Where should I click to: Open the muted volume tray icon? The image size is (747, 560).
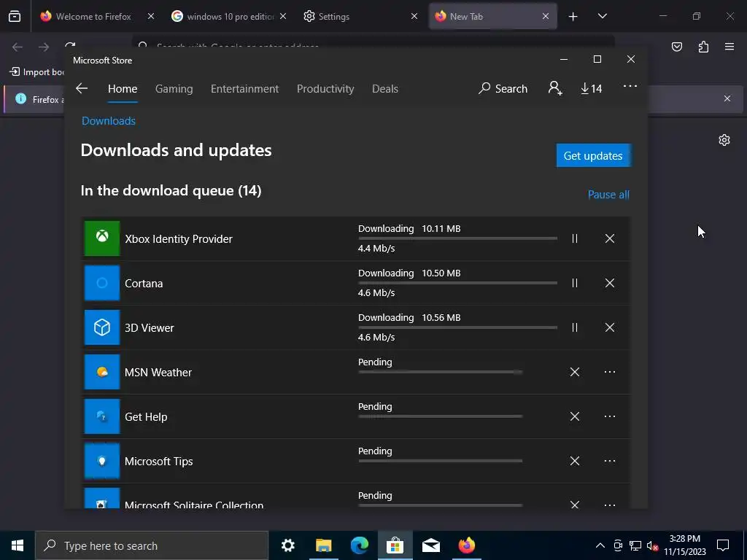click(x=651, y=545)
